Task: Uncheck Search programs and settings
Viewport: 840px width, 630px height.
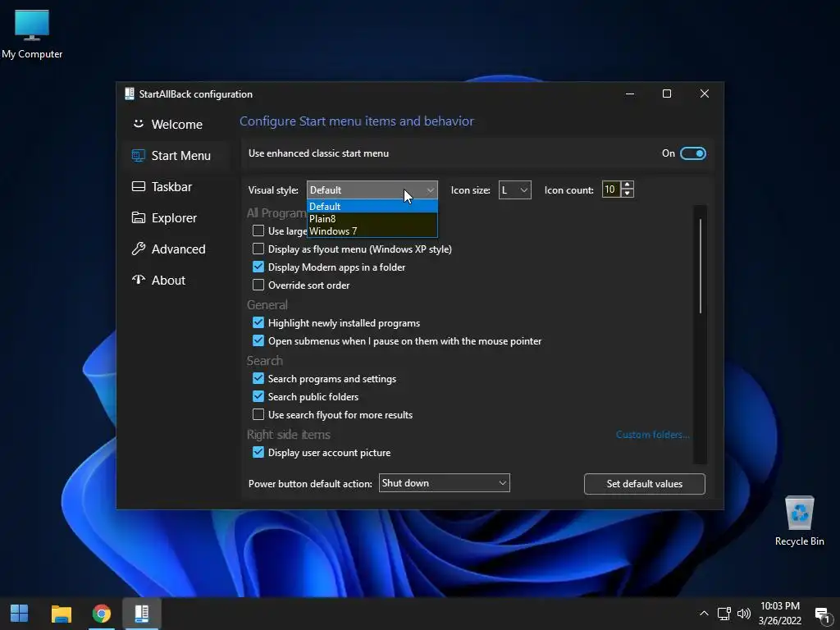Action: tap(258, 378)
